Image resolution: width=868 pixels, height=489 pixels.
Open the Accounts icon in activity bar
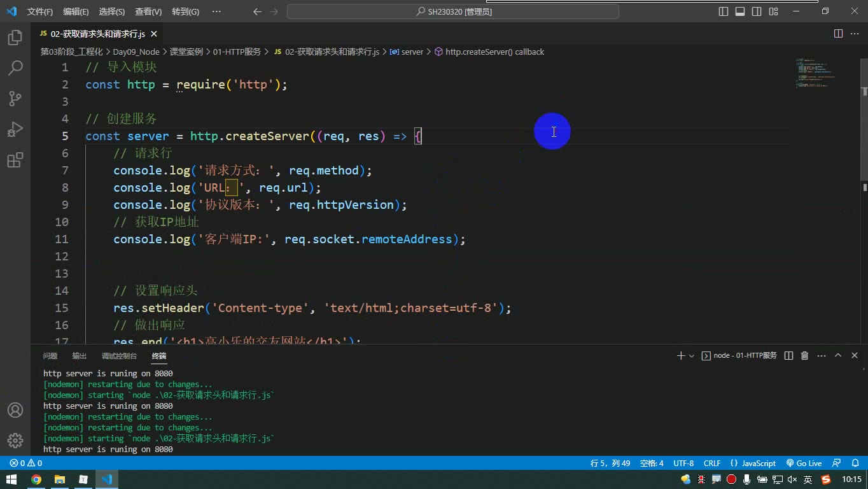(x=15, y=410)
